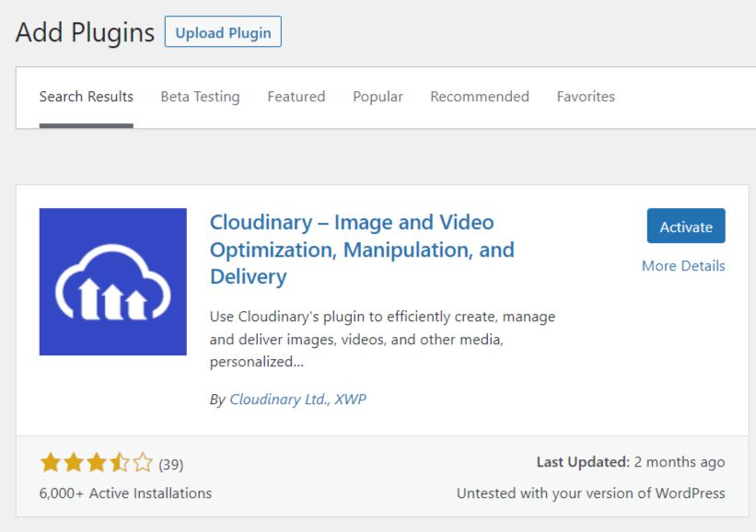
Task: Open the Favorites tab
Action: click(586, 97)
